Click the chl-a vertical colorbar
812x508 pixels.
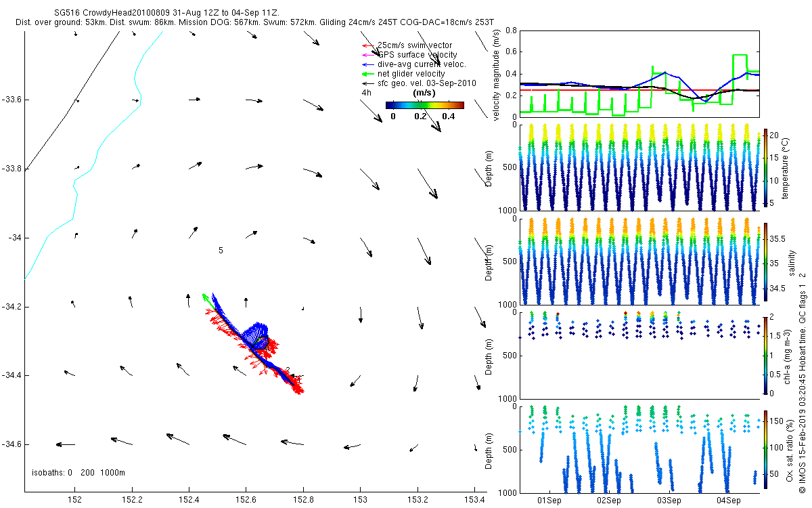pyautogui.click(x=765, y=354)
